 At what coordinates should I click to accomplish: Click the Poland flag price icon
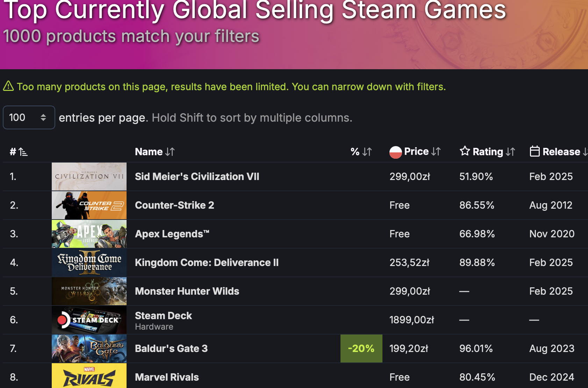(x=395, y=152)
